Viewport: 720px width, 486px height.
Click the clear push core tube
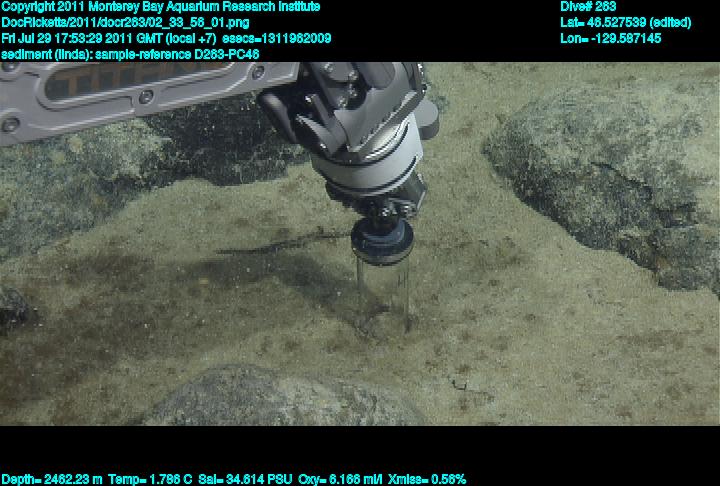pos(382,290)
